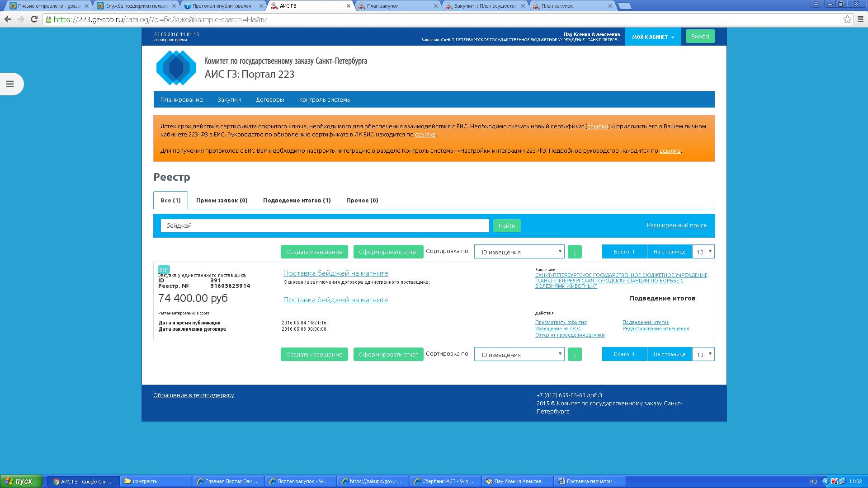Expand the bottom 'ID извещения' sort dropdown

pyautogui.click(x=519, y=355)
